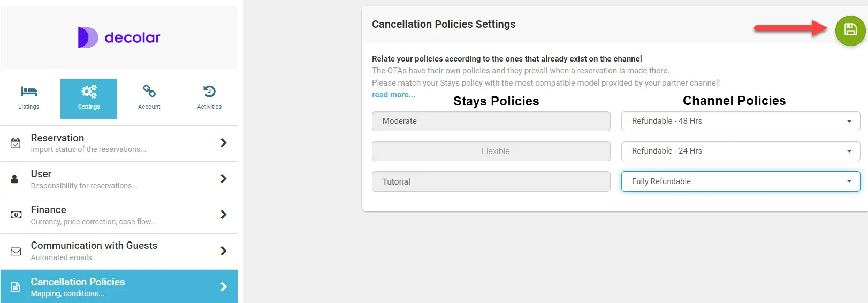Viewport: 868px width, 303px height.
Task: Expand the Reservation chevron arrow
Action: [223, 143]
